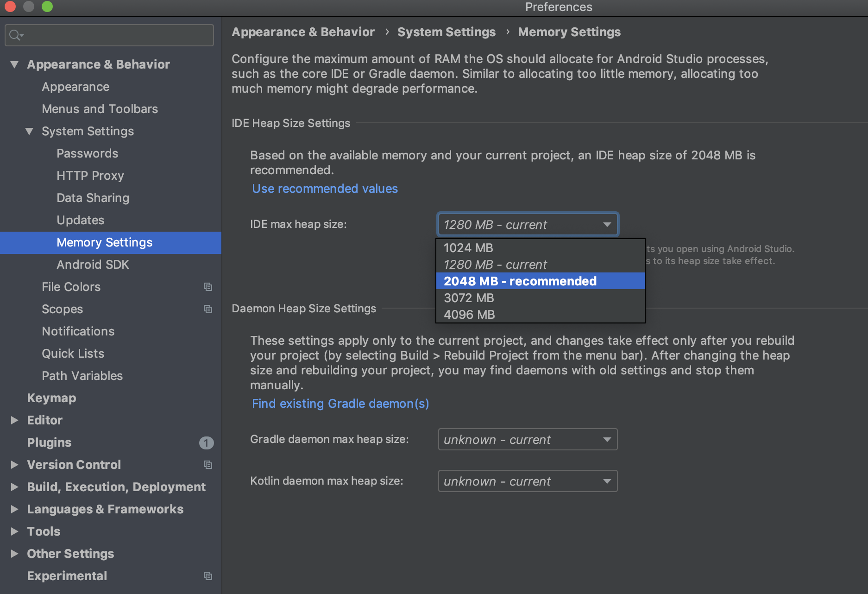Open Data Sharing settings
This screenshot has width=868, height=594.
pos(93,198)
